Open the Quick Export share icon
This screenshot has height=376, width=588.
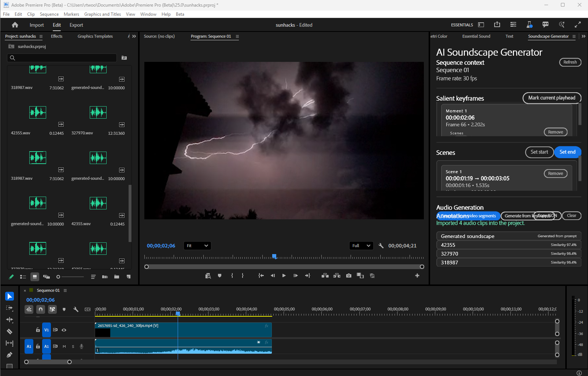coord(497,25)
